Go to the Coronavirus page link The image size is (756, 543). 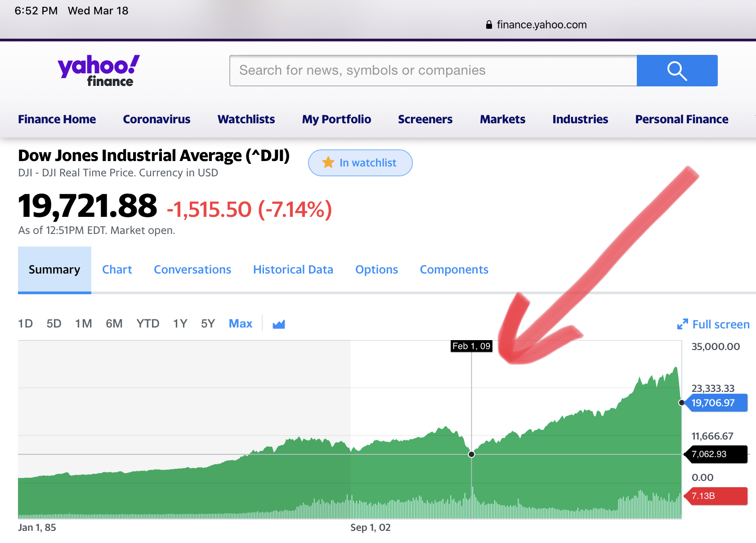tap(157, 119)
